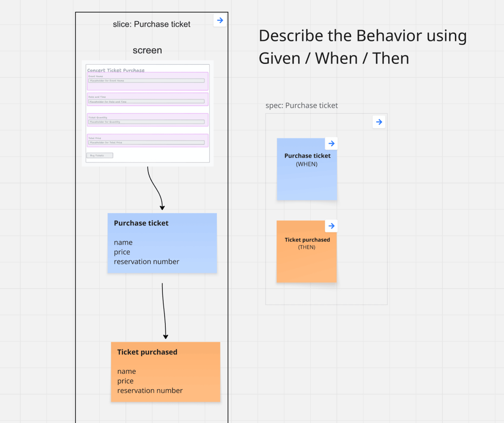
Task: Click the arrow icon on Ticket purchased (THEN) sticky
Action: point(331,226)
